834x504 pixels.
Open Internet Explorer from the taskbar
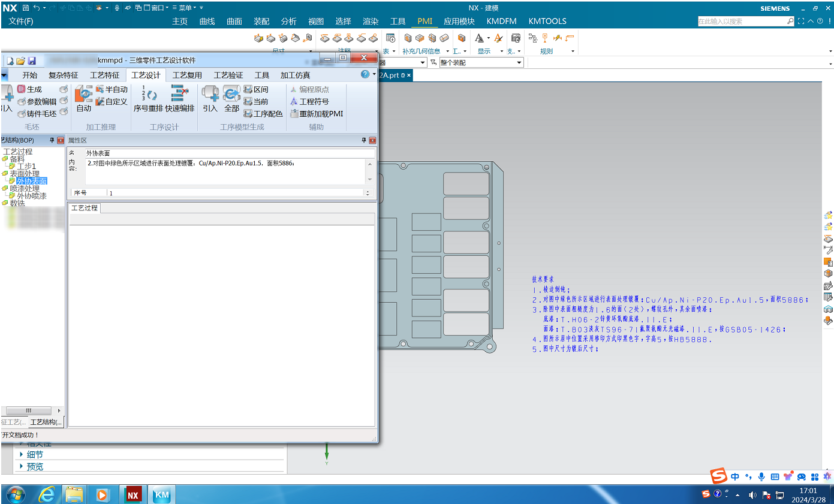(x=46, y=494)
